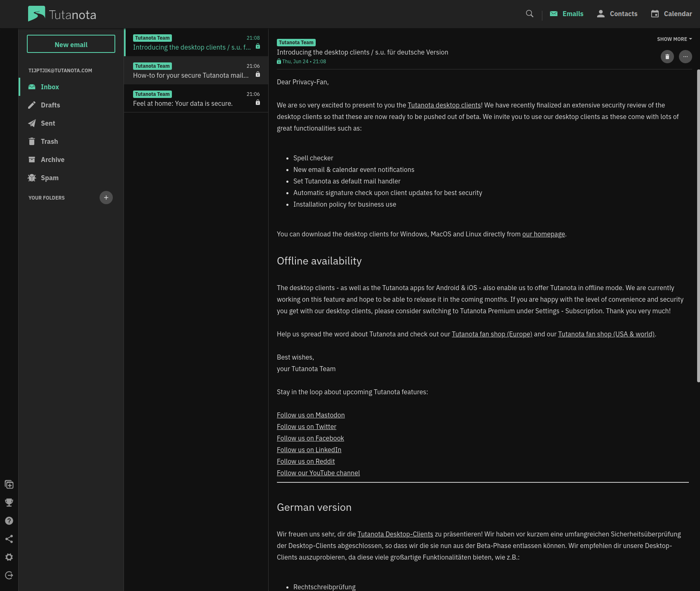
Task: Open the help question mark icon
Action: tap(9, 521)
